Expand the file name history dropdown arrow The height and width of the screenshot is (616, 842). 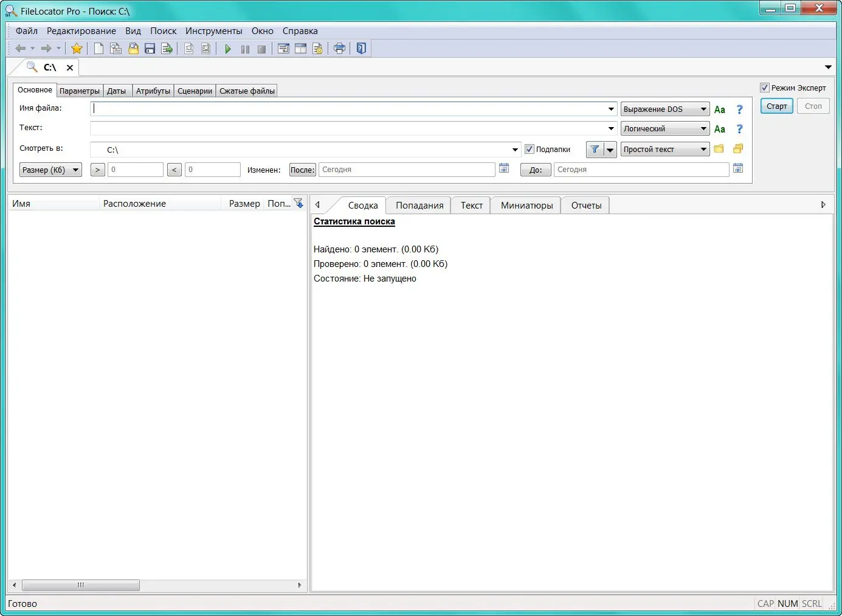coord(612,109)
